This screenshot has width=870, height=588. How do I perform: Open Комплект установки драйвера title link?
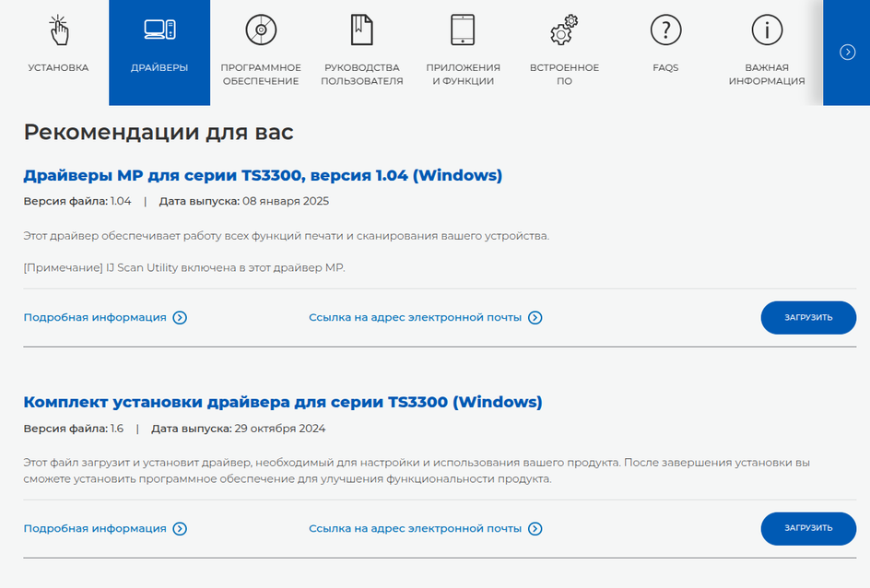point(282,402)
